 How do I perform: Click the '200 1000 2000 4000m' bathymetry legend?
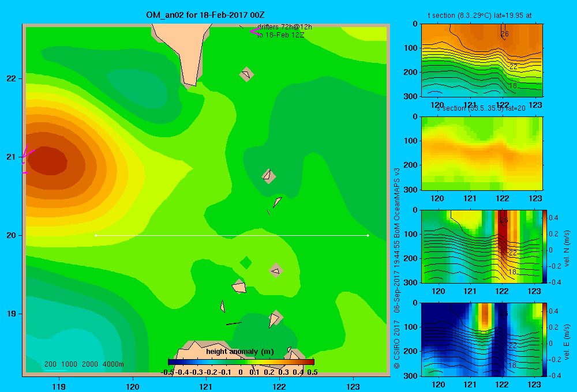[84, 364]
